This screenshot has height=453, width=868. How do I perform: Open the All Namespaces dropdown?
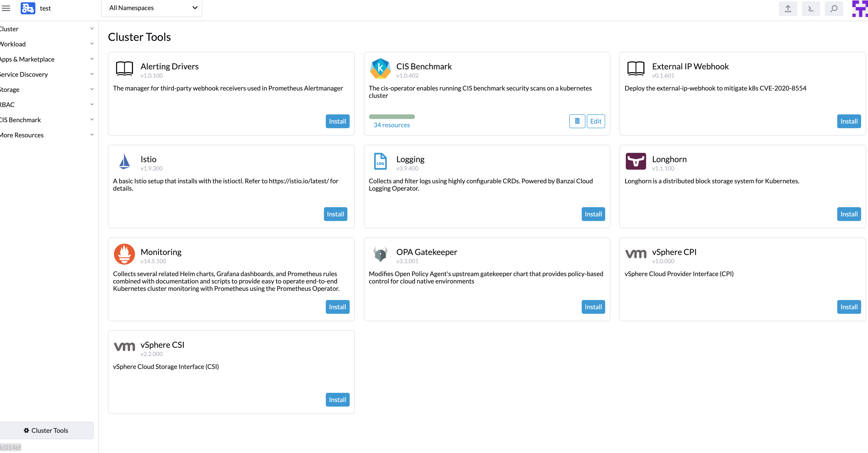(152, 8)
